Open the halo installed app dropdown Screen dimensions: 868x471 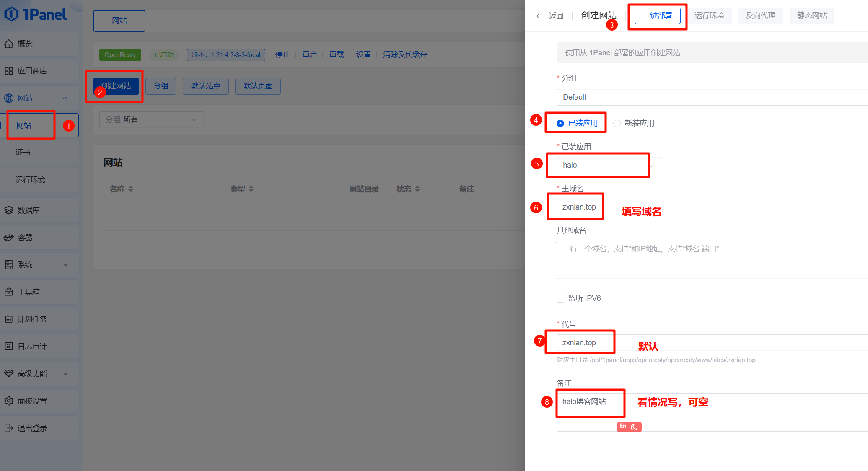[609, 165]
